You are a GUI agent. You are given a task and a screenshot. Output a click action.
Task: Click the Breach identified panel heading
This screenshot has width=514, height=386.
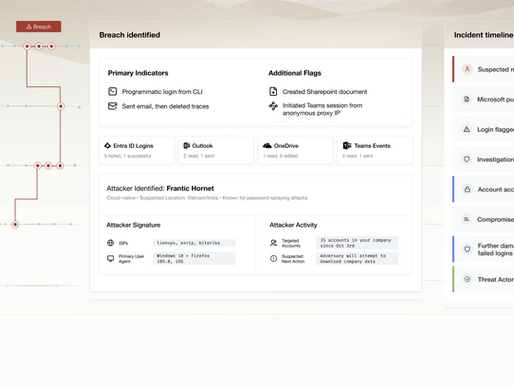tap(130, 35)
